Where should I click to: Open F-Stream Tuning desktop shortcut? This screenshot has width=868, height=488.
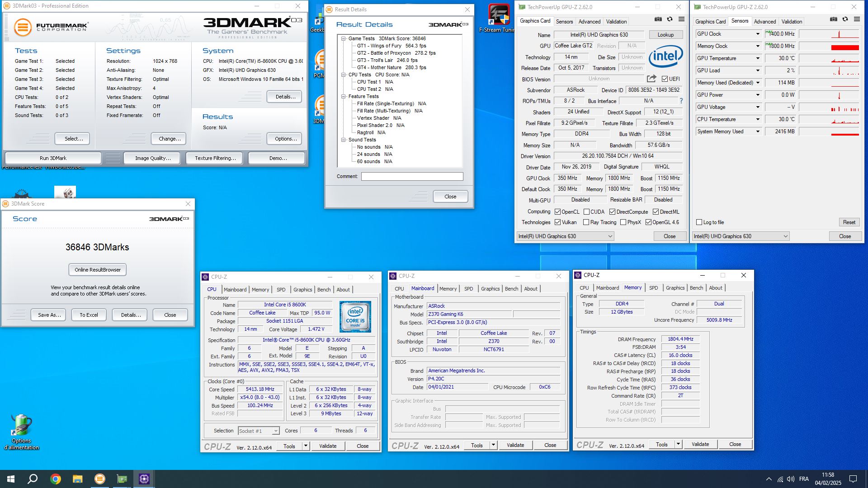pyautogui.click(x=499, y=19)
